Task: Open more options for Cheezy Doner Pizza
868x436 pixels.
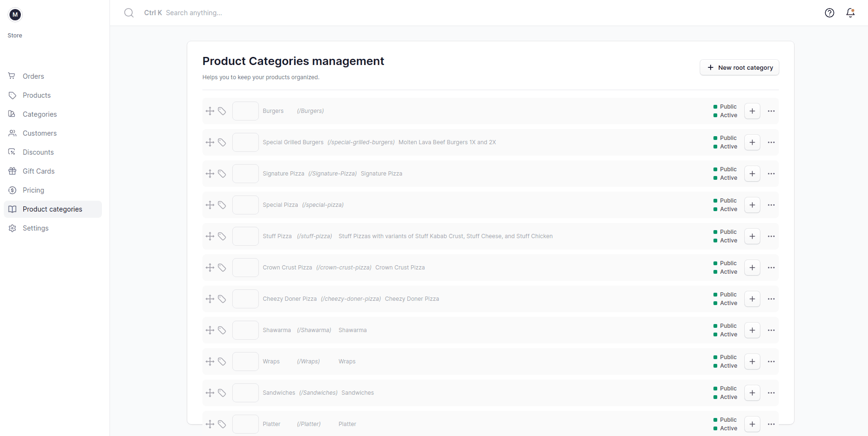Action: 771,299
